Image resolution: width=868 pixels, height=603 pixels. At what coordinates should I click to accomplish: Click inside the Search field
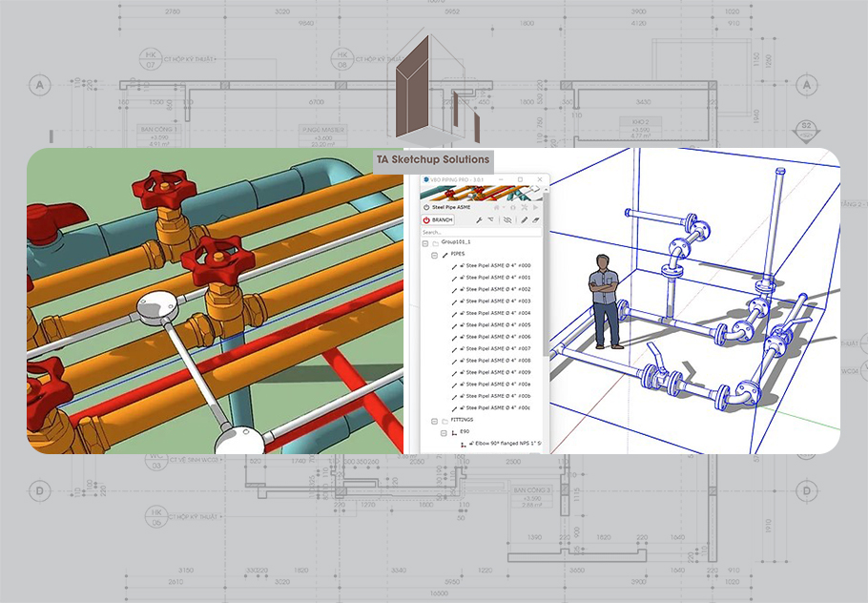click(x=481, y=233)
